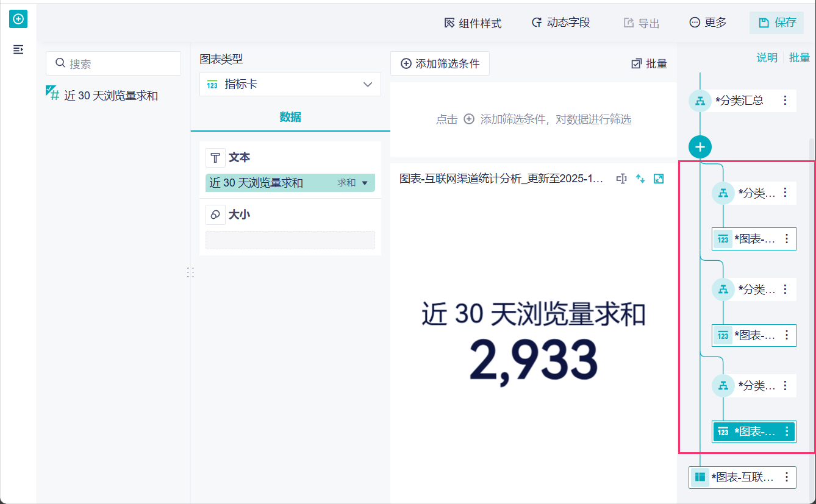Save the work with the 保存 button
The image size is (816, 504).
coord(777,23)
